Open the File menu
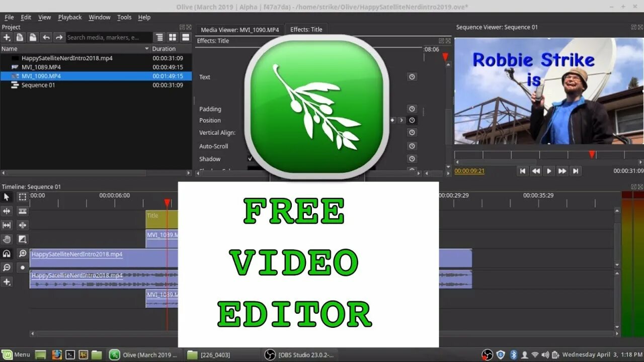 (x=9, y=17)
